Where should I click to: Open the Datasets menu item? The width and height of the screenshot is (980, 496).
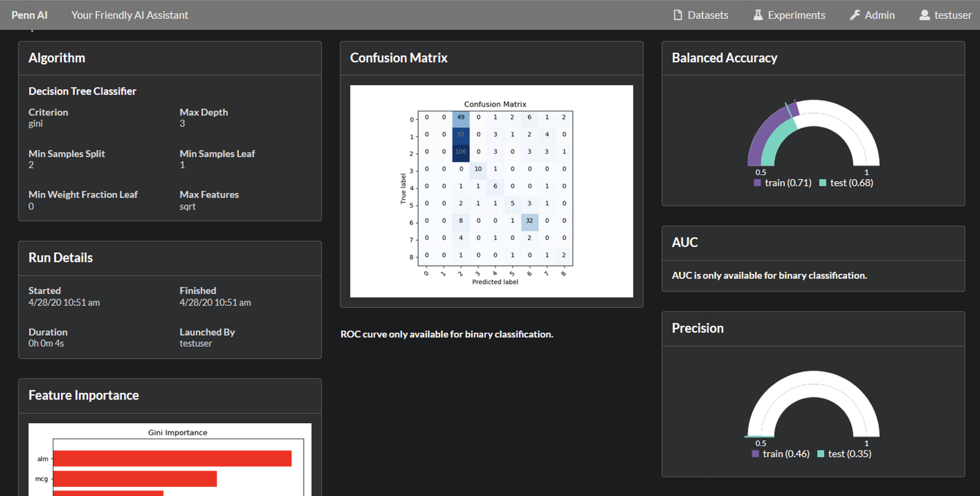click(x=708, y=15)
